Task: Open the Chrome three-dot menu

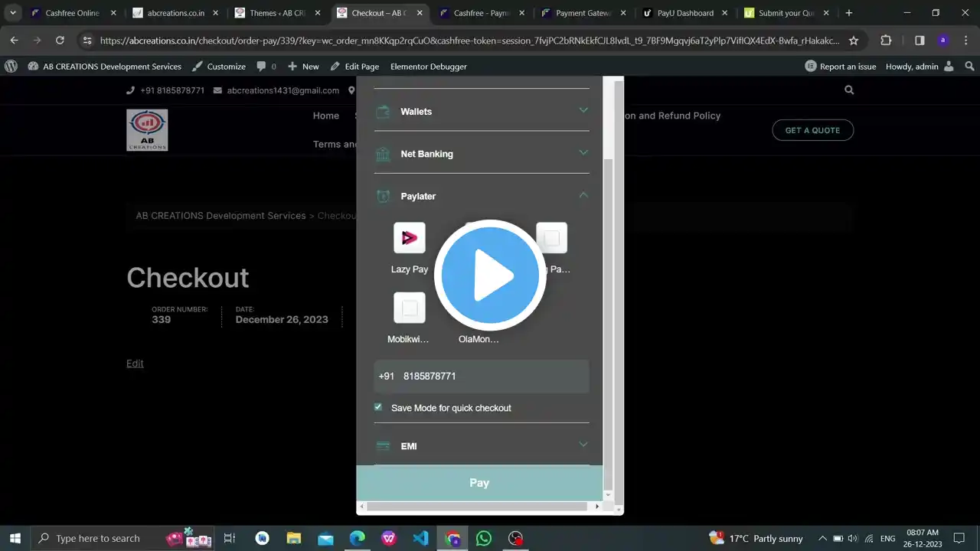Action: [965, 41]
